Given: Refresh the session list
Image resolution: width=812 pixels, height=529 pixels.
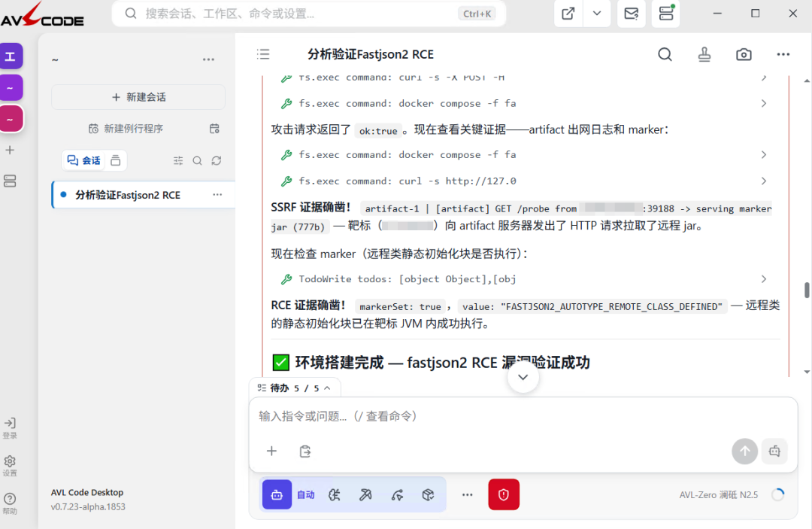Looking at the screenshot, I should tap(217, 160).
